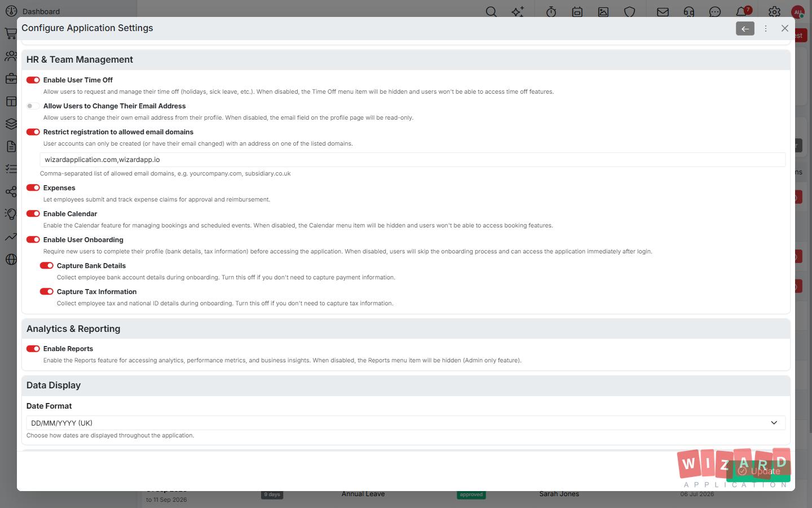Click the search magnifier in top bar

(492, 12)
